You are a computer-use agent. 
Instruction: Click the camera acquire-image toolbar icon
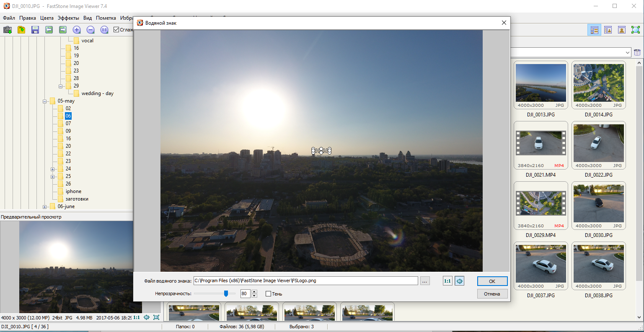tap(8, 30)
